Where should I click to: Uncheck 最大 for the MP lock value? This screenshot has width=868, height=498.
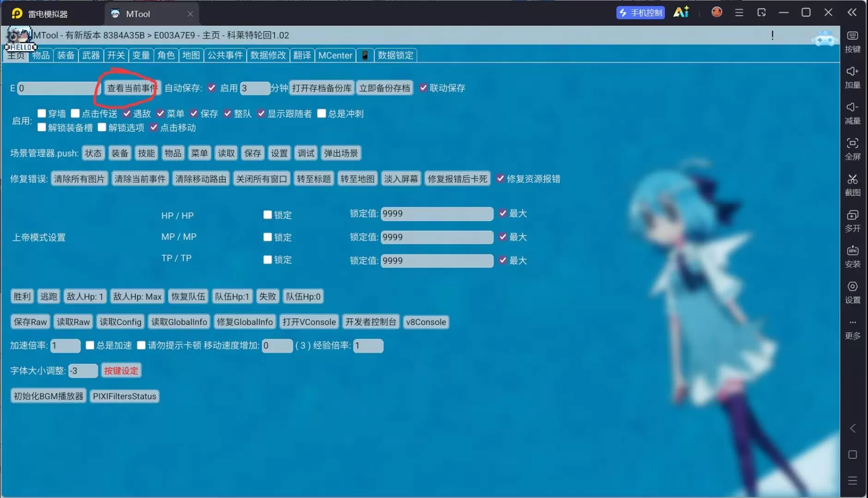click(x=503, y=237)
